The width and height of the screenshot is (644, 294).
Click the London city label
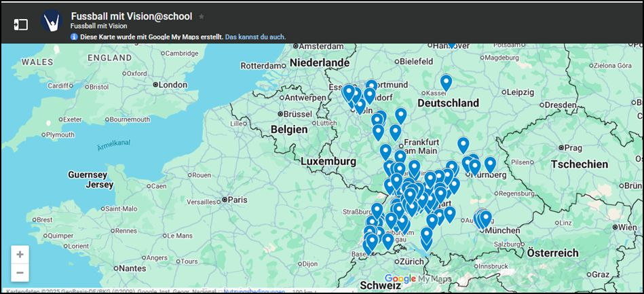pyautogui.click(x=172, y=85)
